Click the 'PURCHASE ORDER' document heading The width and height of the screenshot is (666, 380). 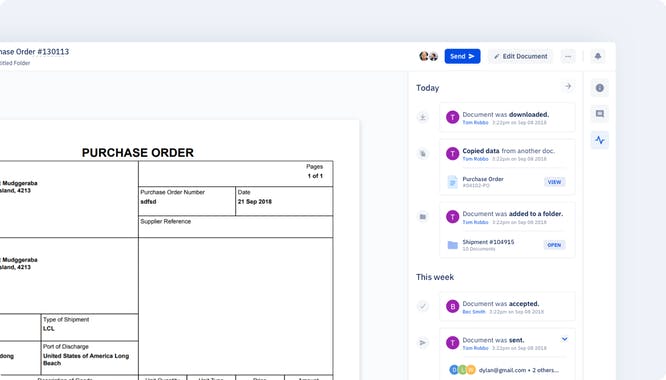click(x=138, y=152)
